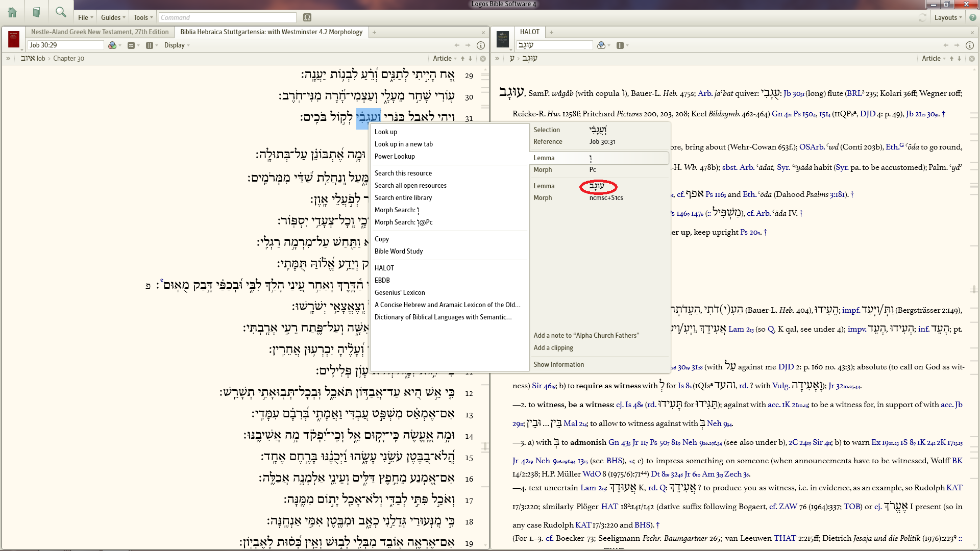Click the HALOT book cover icon

click(503, 39)
